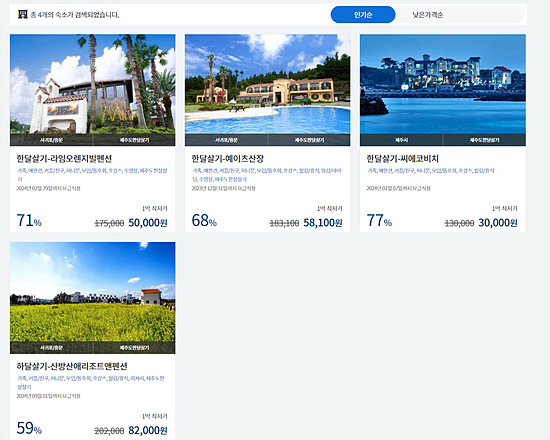Click the 제주도한달살기 label on 산방산애리조트 photo
Image resolution: width=550 pixels, height=440 pixels.
(134, 348)
